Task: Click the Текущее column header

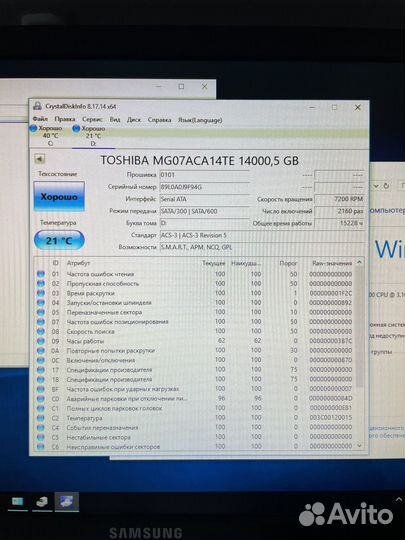Action: point(214,263)
